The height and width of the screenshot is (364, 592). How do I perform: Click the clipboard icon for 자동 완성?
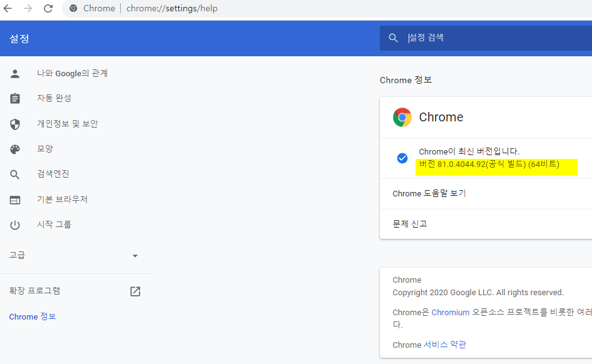click(15, 98)
